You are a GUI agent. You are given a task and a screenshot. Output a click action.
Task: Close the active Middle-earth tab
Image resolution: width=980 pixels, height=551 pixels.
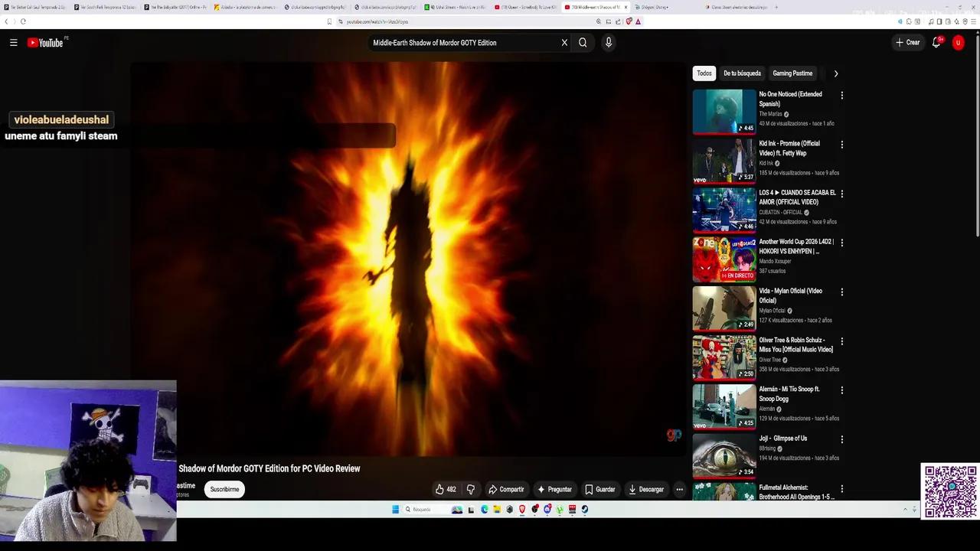click(x=626, y=7)
